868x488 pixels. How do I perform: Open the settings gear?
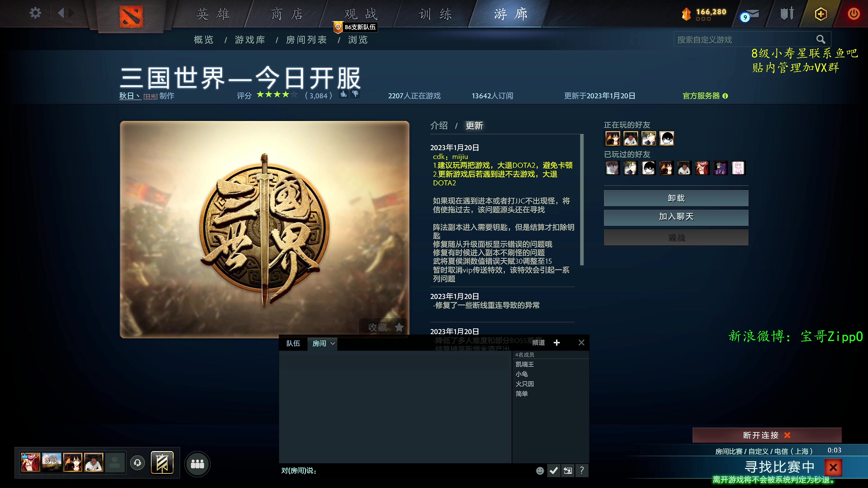click(x=35, y=13)
